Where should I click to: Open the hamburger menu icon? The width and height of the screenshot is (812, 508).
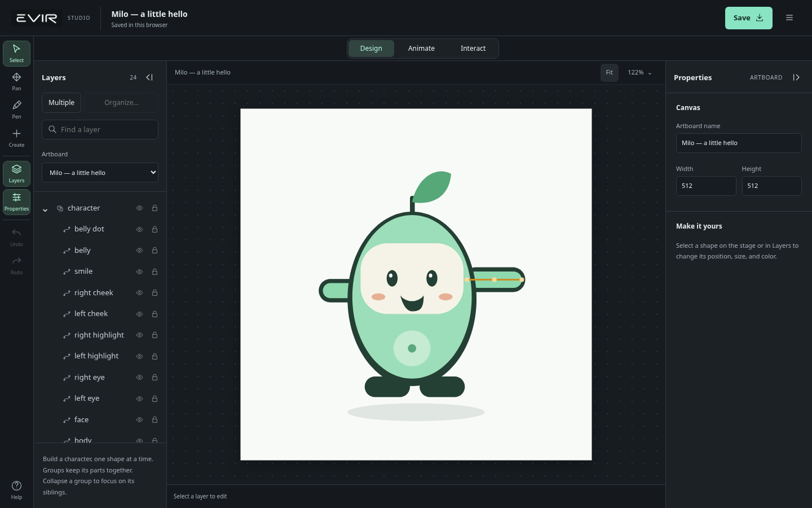[x=789, y=18]
